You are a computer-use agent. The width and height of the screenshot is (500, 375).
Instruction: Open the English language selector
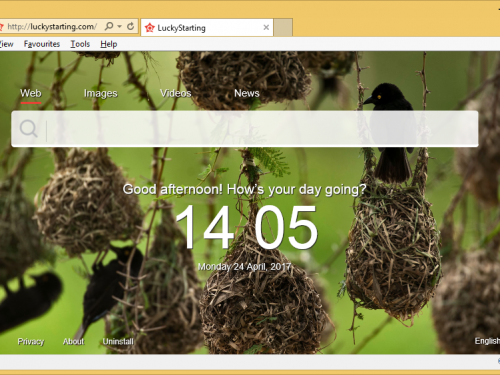487,341
